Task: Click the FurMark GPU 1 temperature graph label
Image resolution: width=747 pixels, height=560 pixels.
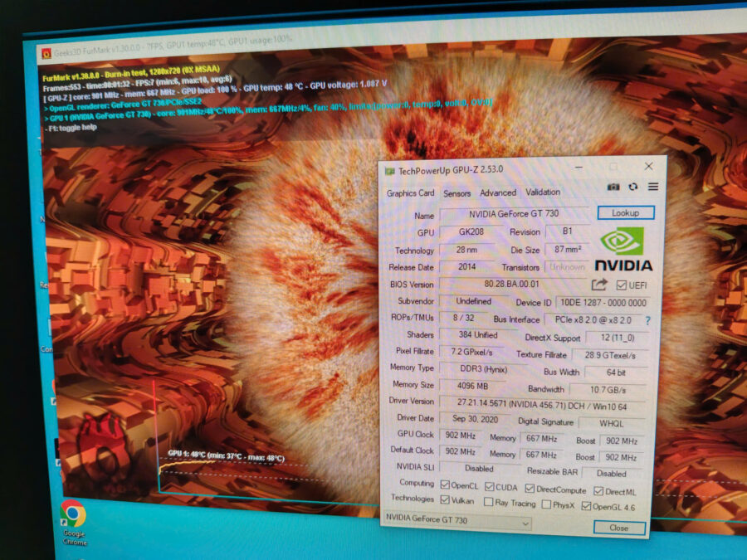Action: 226,455
